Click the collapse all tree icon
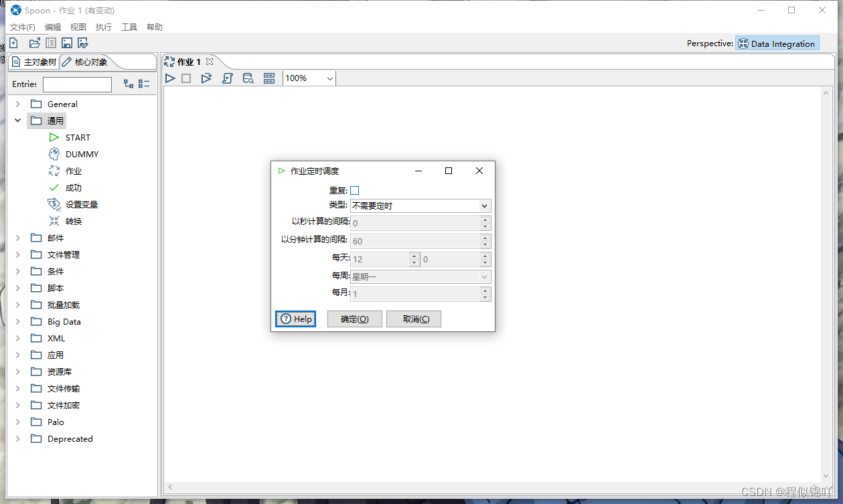 point(144,84)
